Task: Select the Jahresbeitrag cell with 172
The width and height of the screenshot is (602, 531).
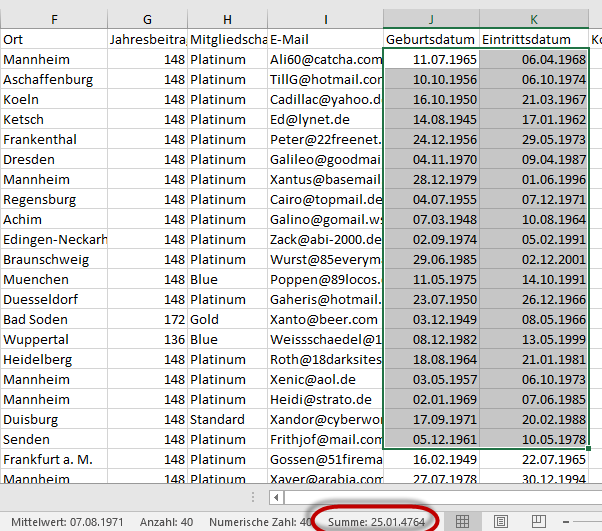Action: click(x=148, y=319)
